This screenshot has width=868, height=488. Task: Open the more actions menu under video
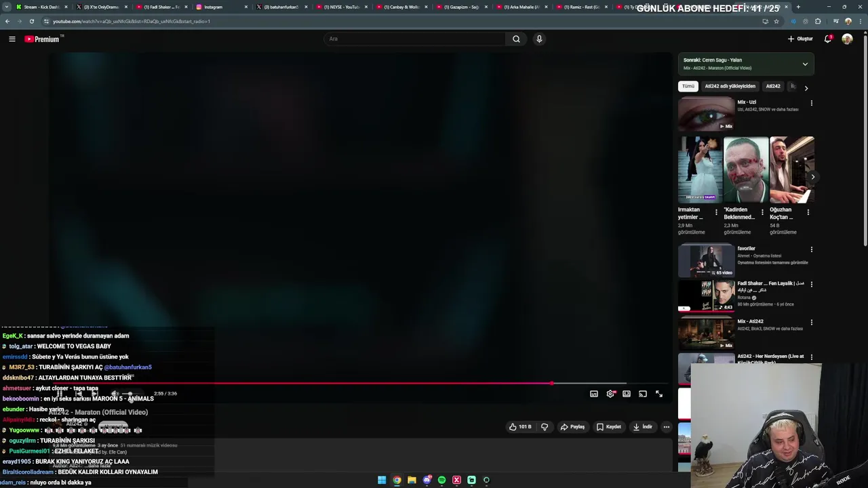[x=667, y=427]
